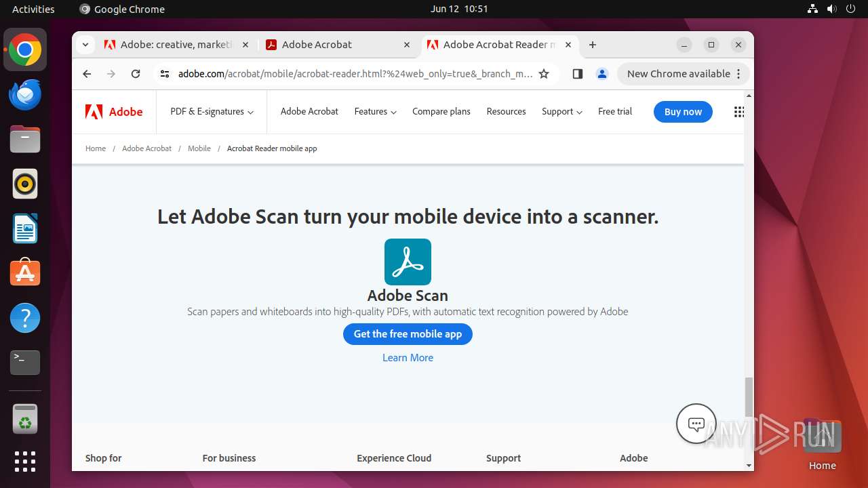Go to Adobe Acrobat breadcrumb
868x488 pixels.
pyautogui.click(x=146, y=148)
